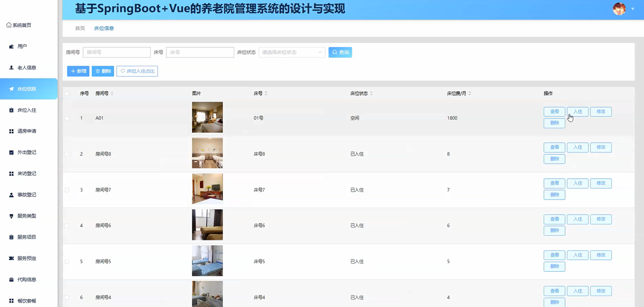The width and height of the screenshot is (644, 307).
Task: Check the checkbox for 房间号8 row
Action: [x=67, y=154]
